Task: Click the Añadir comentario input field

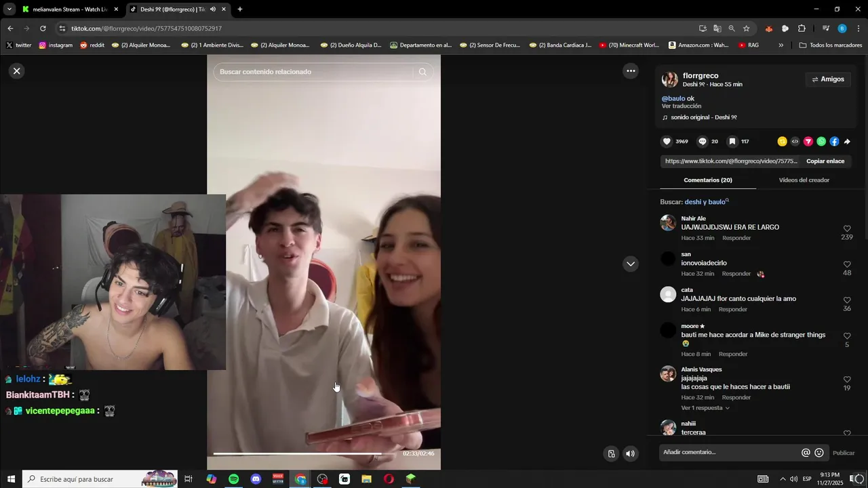Action: click(x=730, y=452)
